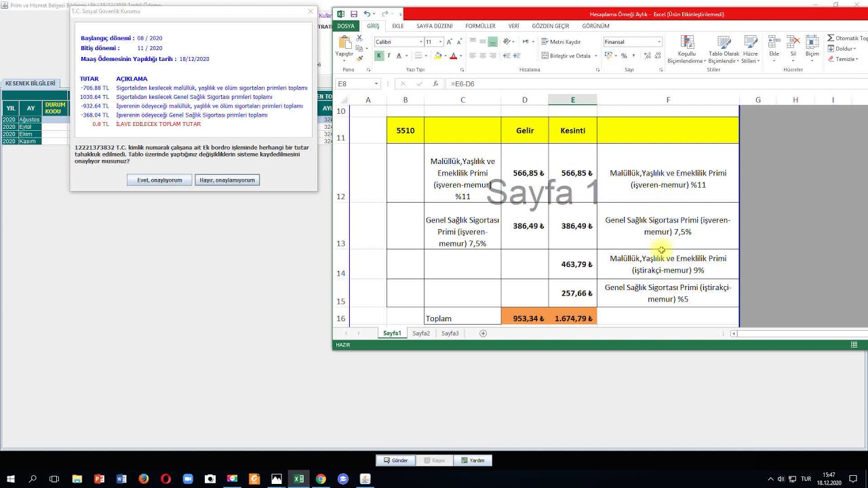Viewport: 868px width, 488px height.
Task: Open the Calibri font name dropdown
Action: pos(421,42)
